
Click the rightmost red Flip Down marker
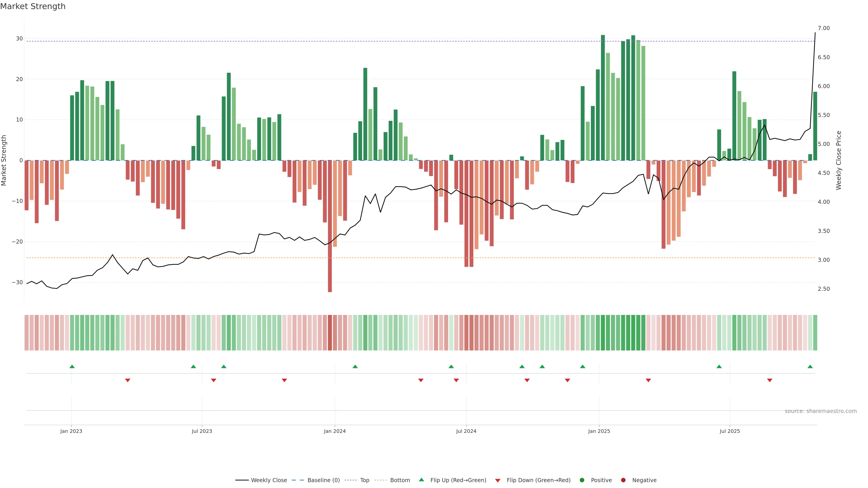click(x=770, y=380)
